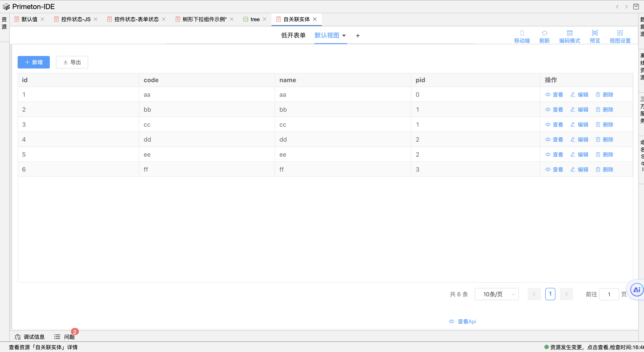Click the 新增 add button

[x=34, y=62]
